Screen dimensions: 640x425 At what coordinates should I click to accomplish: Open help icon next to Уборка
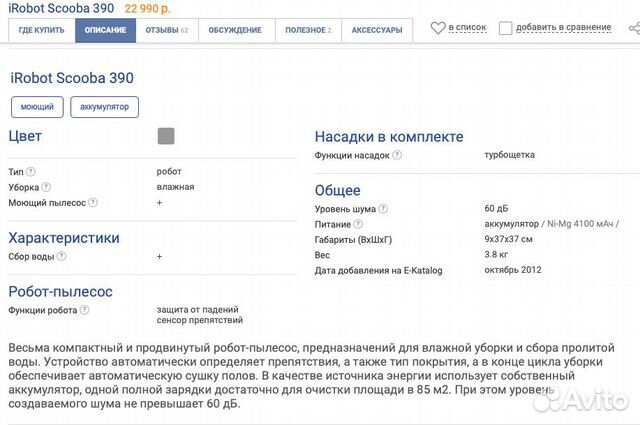(x=46, y=187)
